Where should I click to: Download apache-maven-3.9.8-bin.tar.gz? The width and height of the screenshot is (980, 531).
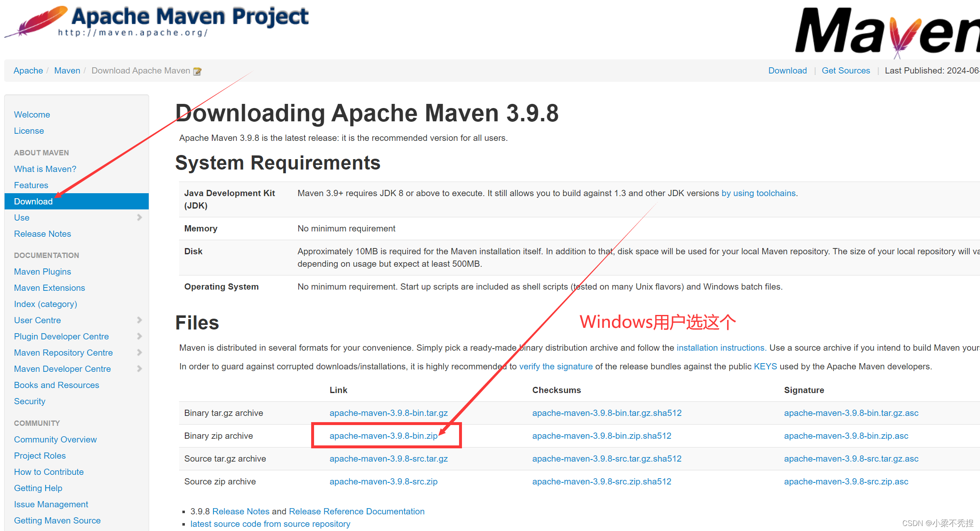coord(388,413)
